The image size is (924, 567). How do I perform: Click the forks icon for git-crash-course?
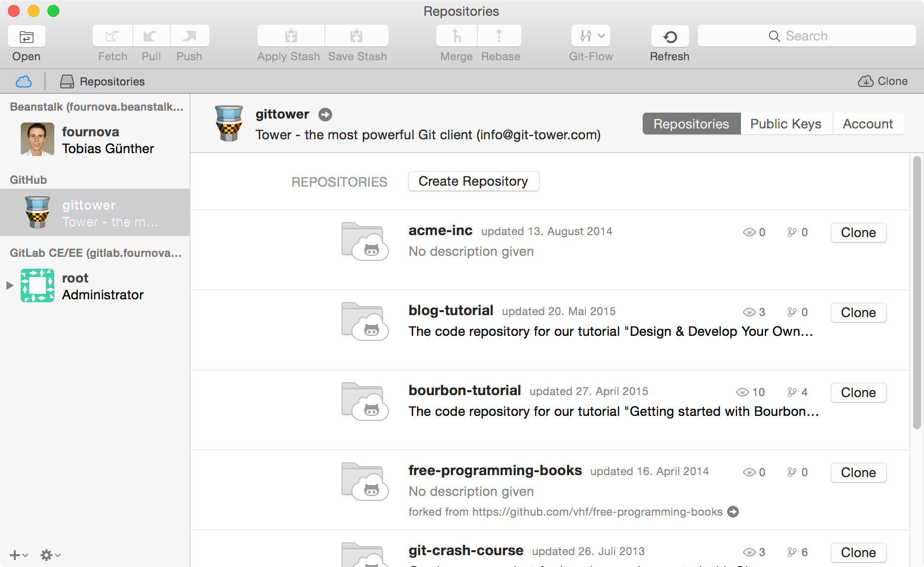click(x=792, y=552)
